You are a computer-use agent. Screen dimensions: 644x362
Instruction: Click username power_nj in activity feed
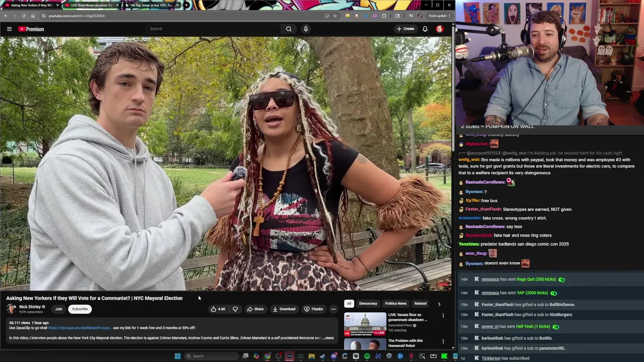[490, 327]
